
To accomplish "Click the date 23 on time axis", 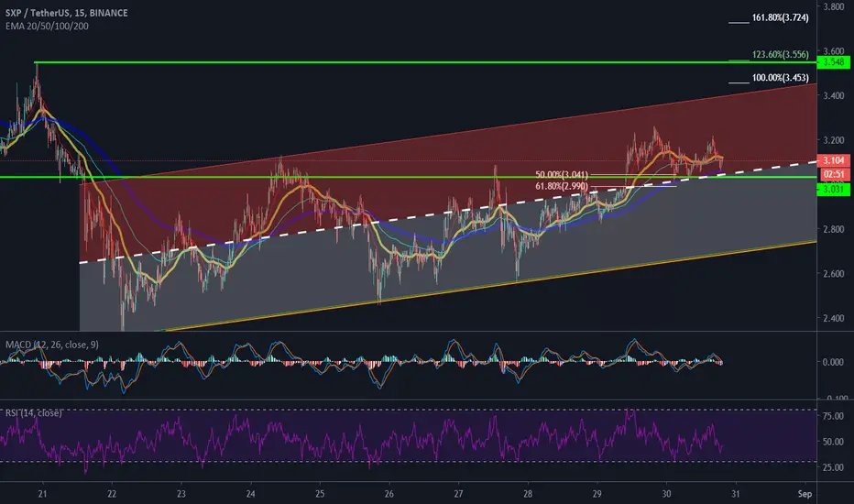I will 181,494.
